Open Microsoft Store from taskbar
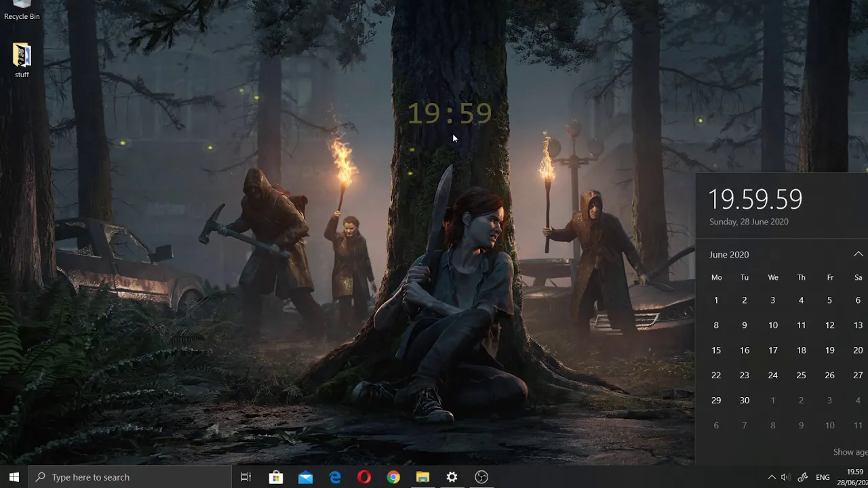This screenshot has width=868, height=488. (276, 477)
